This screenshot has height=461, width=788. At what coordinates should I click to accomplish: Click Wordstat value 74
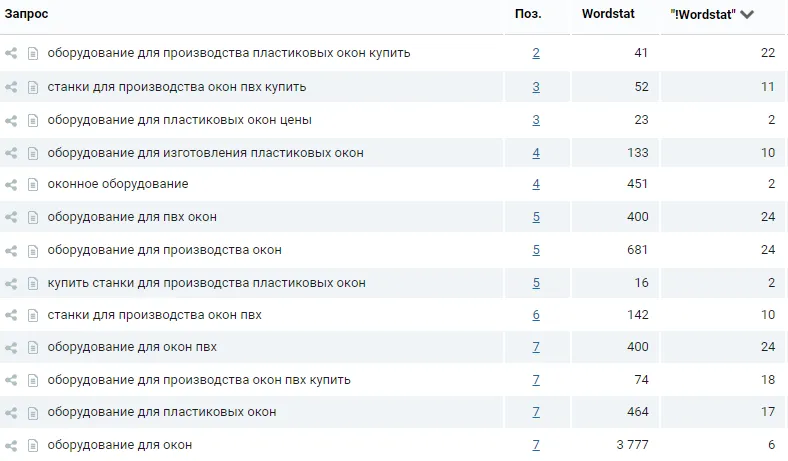tap(641, 380)
